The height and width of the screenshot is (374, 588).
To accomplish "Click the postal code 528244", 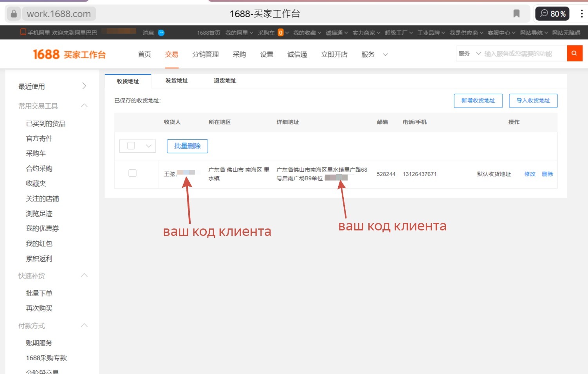I will click(x=386, y=174).
